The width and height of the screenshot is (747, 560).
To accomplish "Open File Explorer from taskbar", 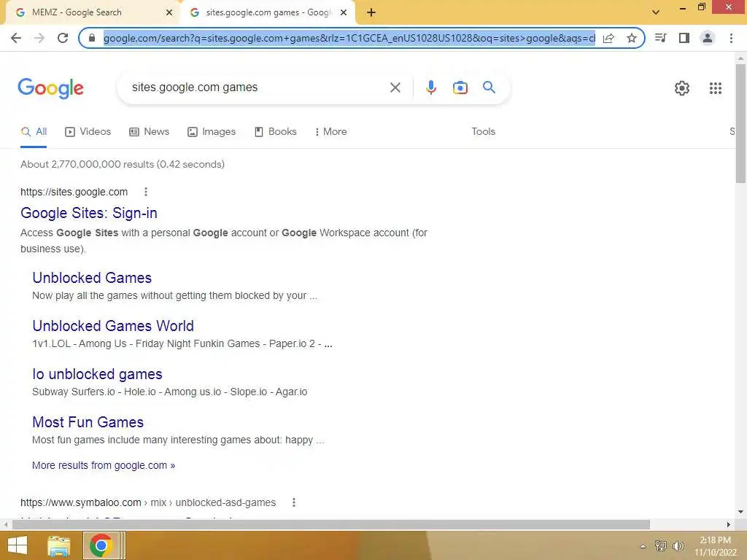I will tap(58, 545).
